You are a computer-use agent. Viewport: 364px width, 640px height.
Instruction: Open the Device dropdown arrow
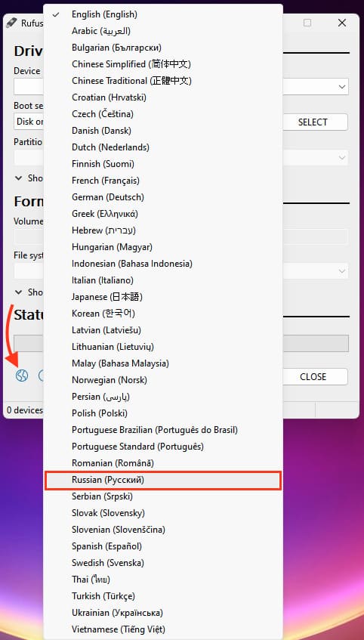341,87
